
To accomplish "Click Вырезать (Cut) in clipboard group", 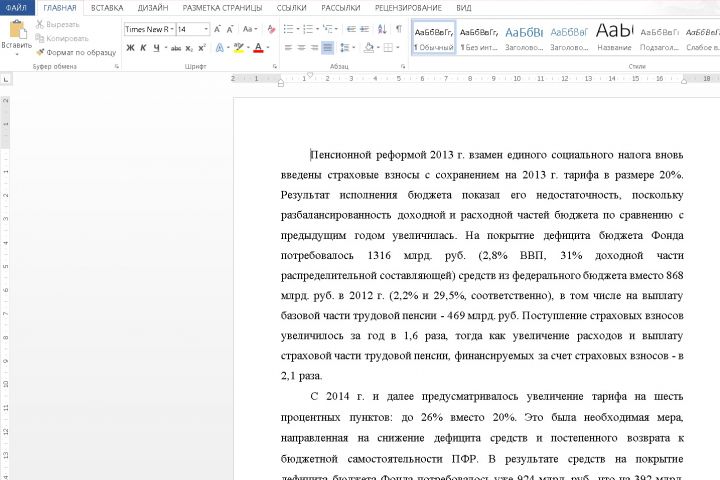I will pos(58,24).
